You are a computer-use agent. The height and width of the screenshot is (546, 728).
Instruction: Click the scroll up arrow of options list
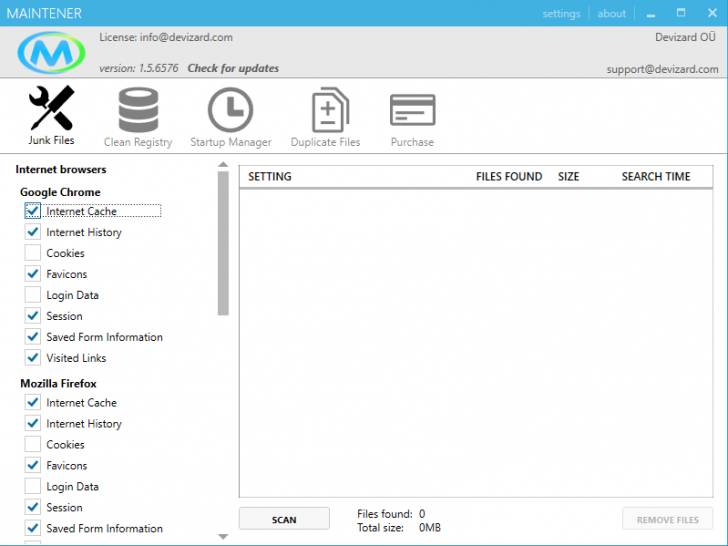coord(223,164)
